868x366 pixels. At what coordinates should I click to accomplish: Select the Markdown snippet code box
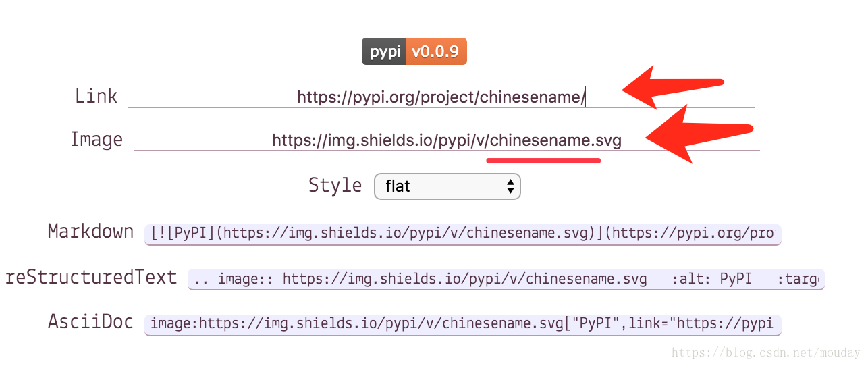click(463, 234)
